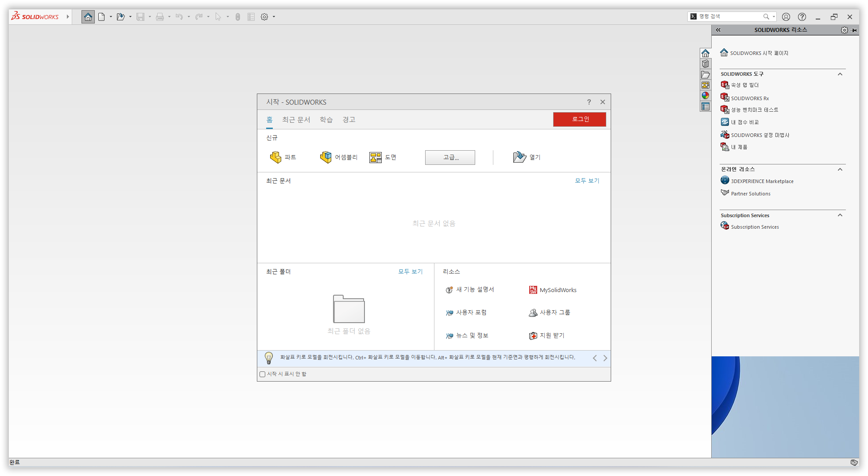Open Partner Solutions link

[x=746, y=193]
